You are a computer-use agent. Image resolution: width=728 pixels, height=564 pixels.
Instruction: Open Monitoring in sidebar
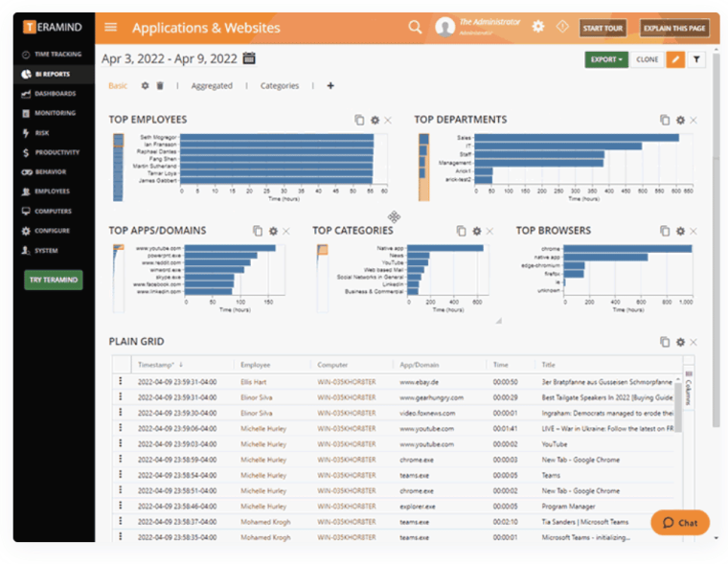click(x=54, y=113)
